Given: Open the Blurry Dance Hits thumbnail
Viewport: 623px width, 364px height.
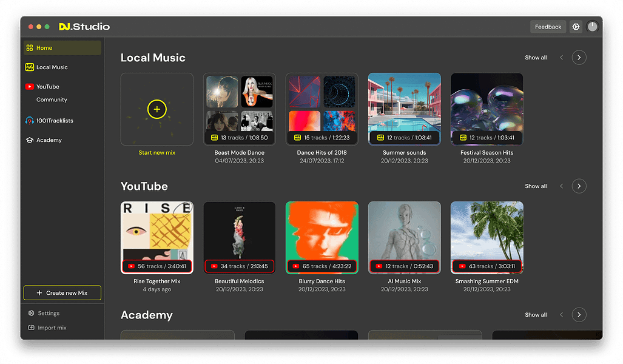Looking at the screenshot, I should 322,238.
